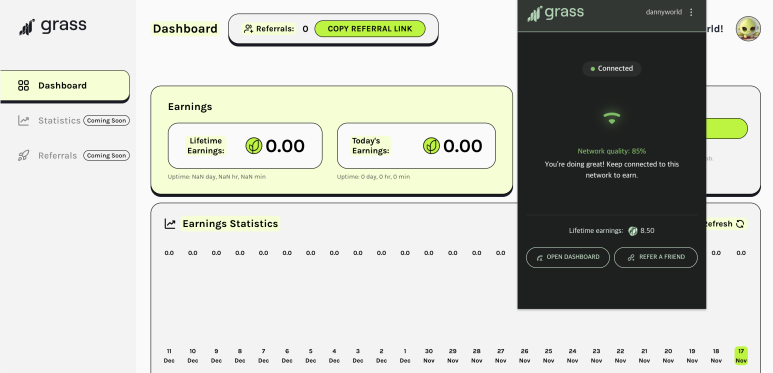Viewport: 773px width, 373px height.
Task: Click the Lifetime Earnings card
Action: (245, 146)
